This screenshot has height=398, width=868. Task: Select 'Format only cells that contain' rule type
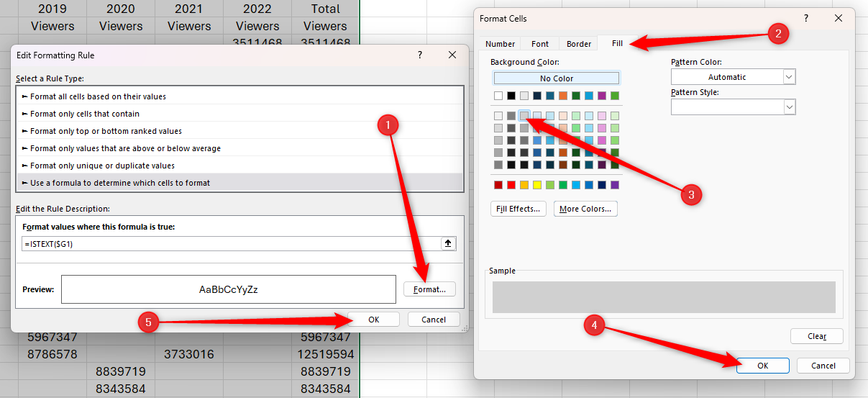pos(85,114)
